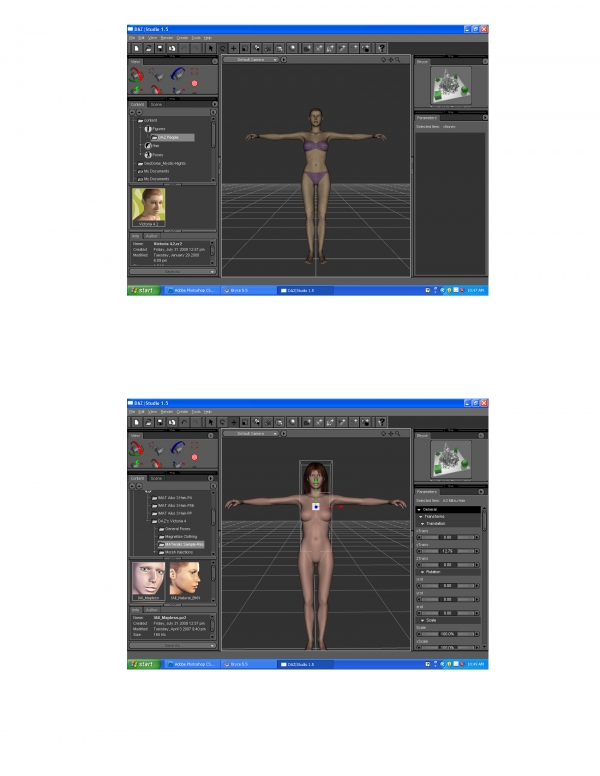600x776 pixels.
Task: Click New Scene icon in the 10:47 AM window
Action: click(x=136, y=48)
